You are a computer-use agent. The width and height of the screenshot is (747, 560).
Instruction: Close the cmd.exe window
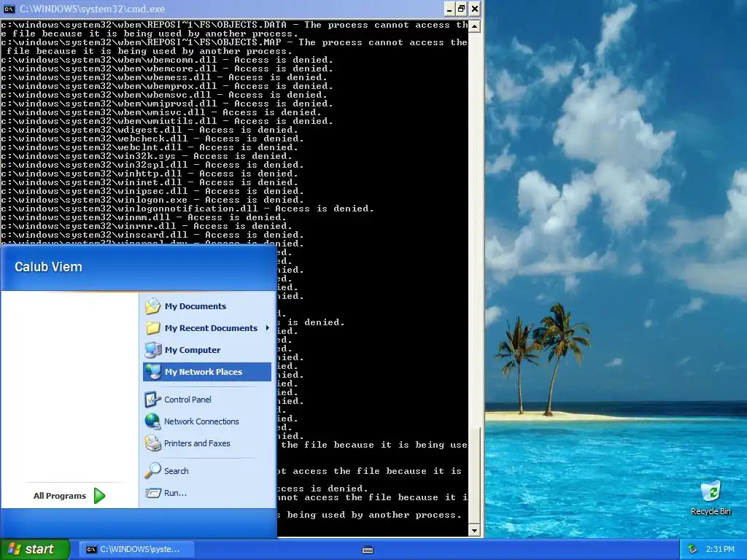click(474, 9)
